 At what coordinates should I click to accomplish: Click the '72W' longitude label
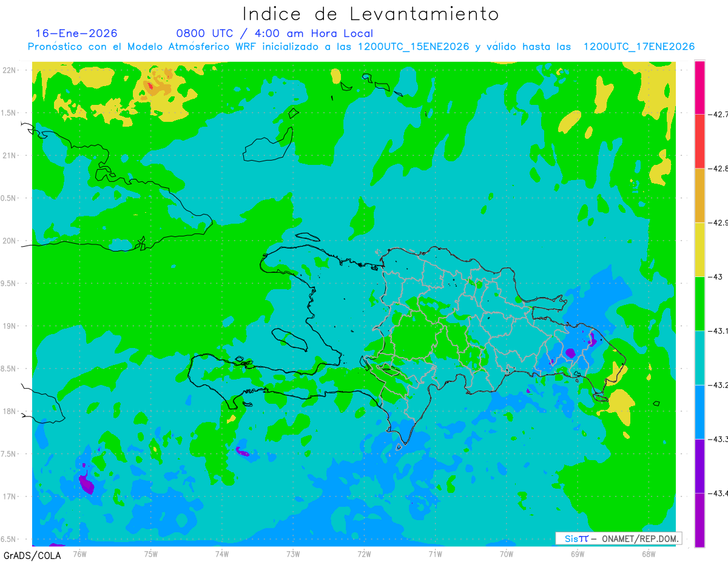coord(364,554)
